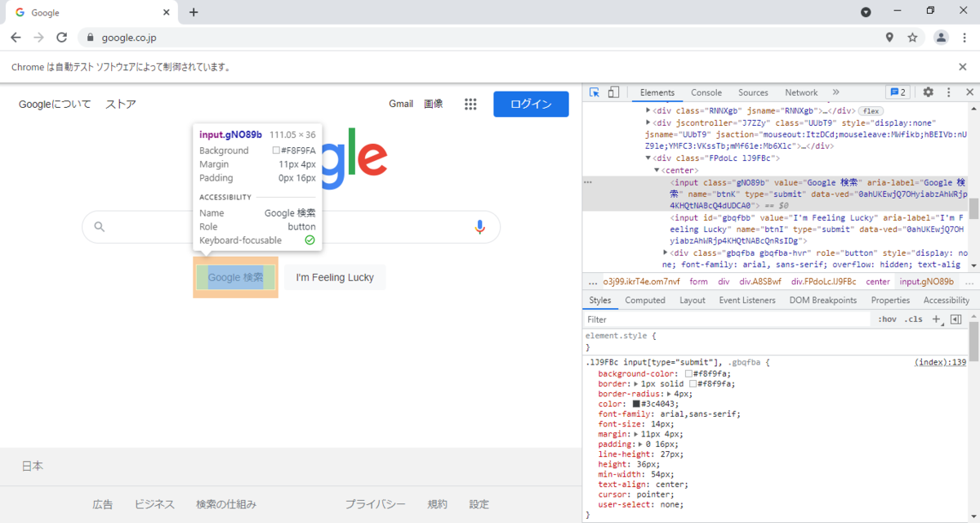Open Chrome profile avatar
Viewport: 980px width, 523px height.
[x=941, y=38]
